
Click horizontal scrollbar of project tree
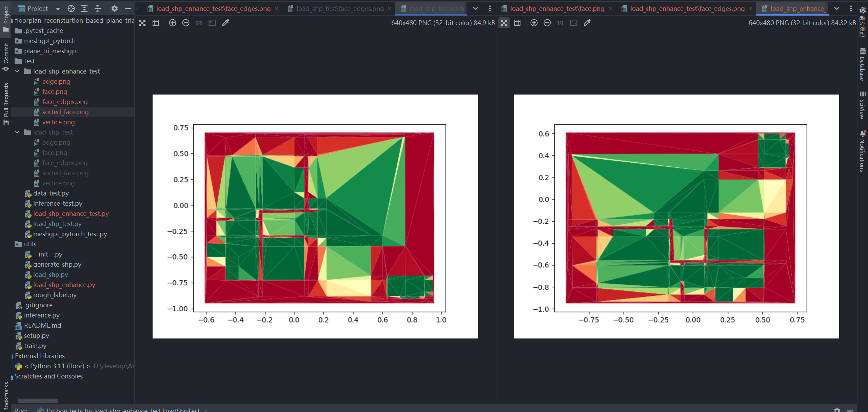click(x=37, y=401)
